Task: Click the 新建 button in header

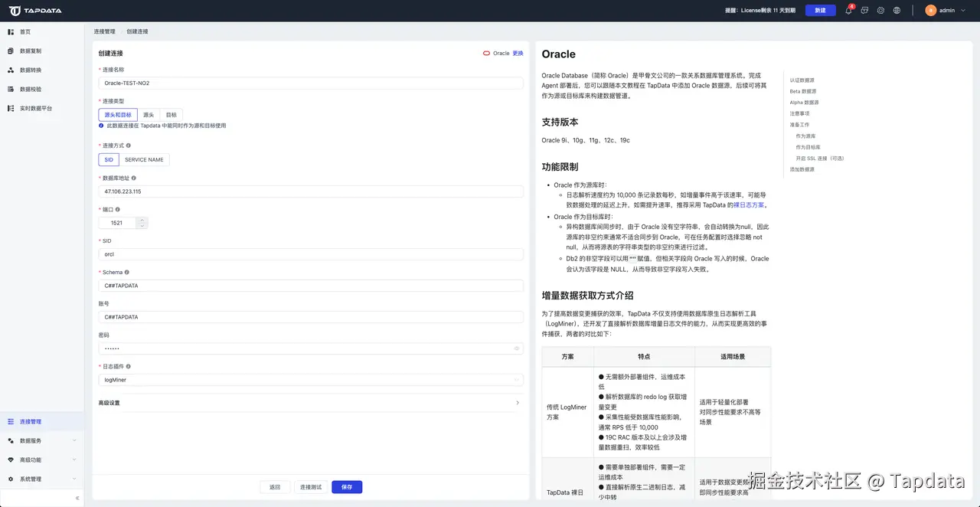Action: [820, 11]
